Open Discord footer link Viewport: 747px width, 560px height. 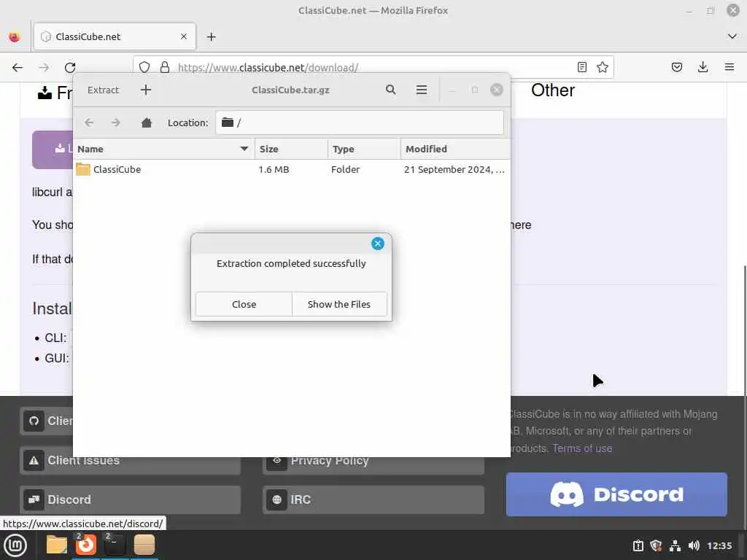(x=130, y=499)
